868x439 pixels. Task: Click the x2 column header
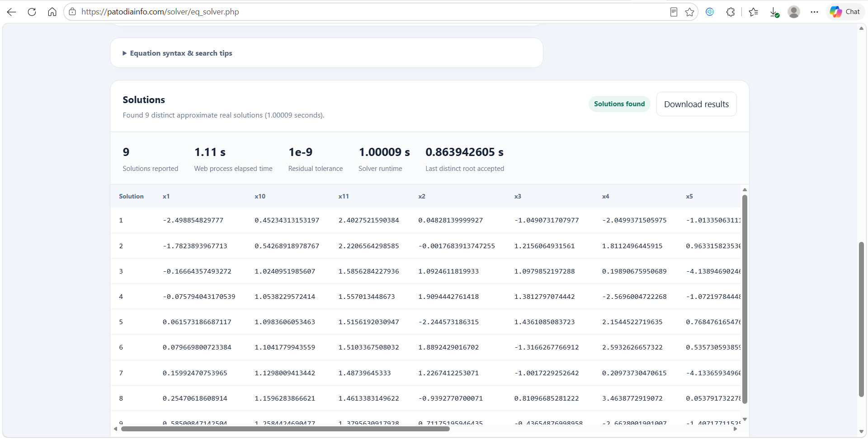point(422,196)
